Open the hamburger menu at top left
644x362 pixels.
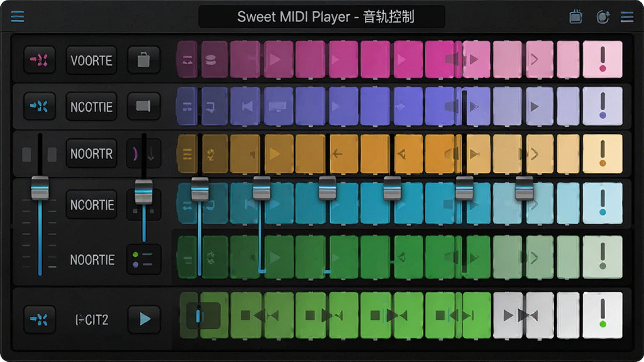17,16
